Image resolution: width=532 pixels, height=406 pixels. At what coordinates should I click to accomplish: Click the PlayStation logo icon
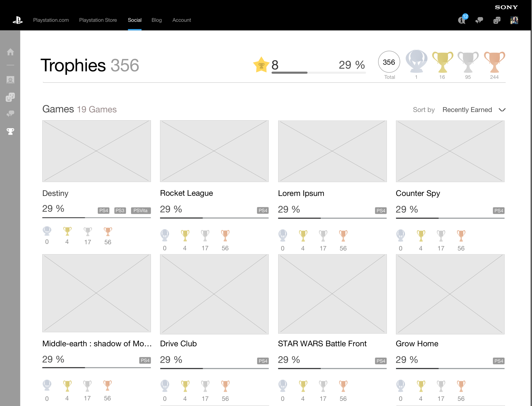point(18,20)
